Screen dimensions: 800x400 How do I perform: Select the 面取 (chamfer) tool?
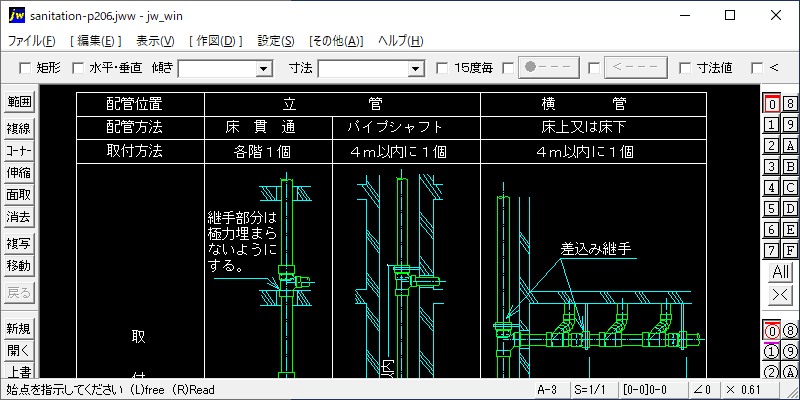point(19,195)
